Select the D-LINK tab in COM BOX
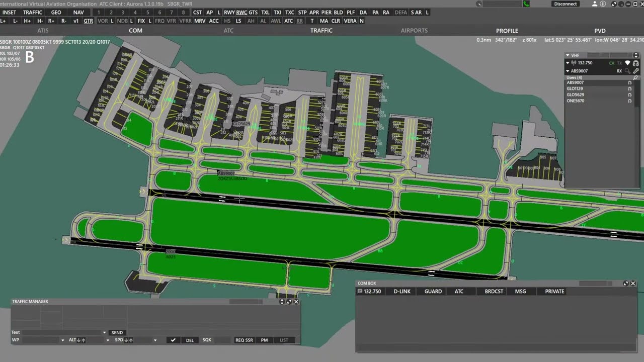Screen dimensions: 644x362 402,292
